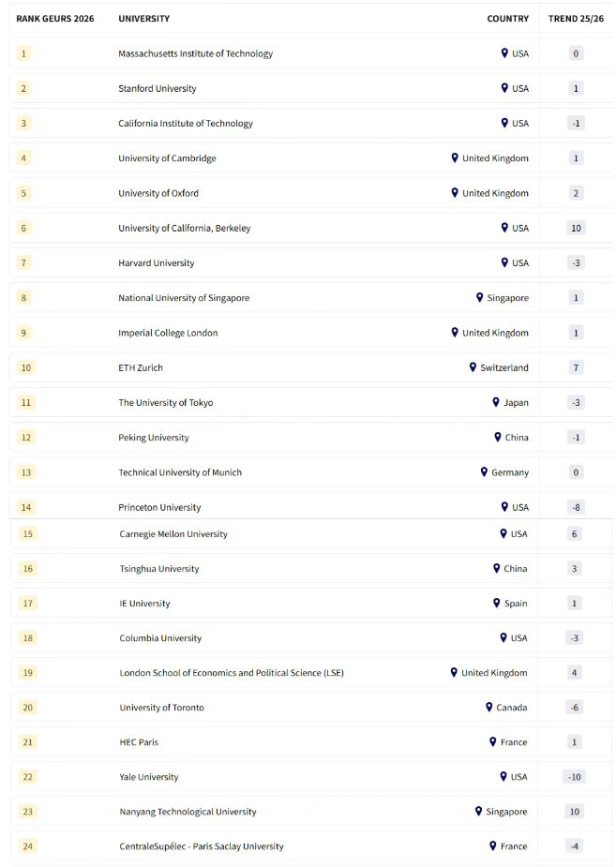616x867 pixels.
Task: Open the University of Cambridge link
Action: 167,158
